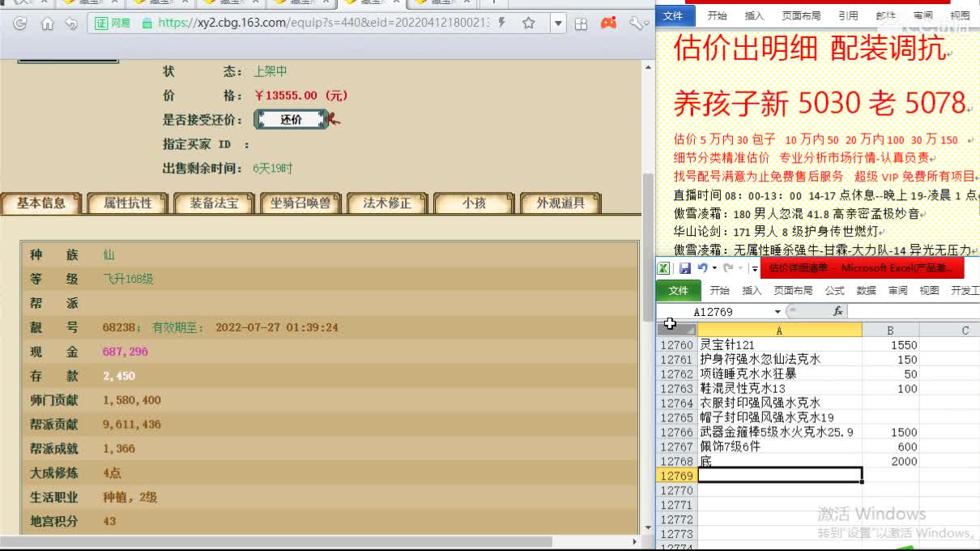Viewport: 980px width, 551px height.
Task: Click cell containing 灵宝针121
Action: point(779,345)
